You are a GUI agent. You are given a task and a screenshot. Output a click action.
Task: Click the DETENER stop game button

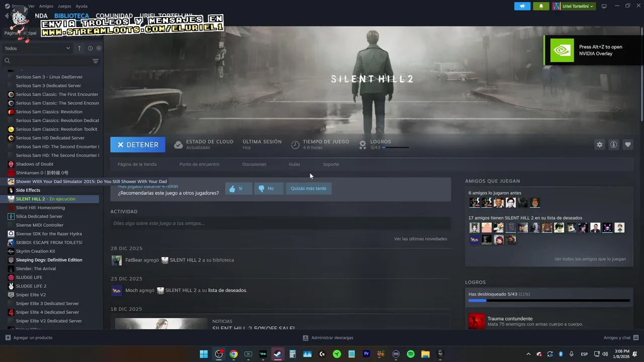(x=138, y=145)
